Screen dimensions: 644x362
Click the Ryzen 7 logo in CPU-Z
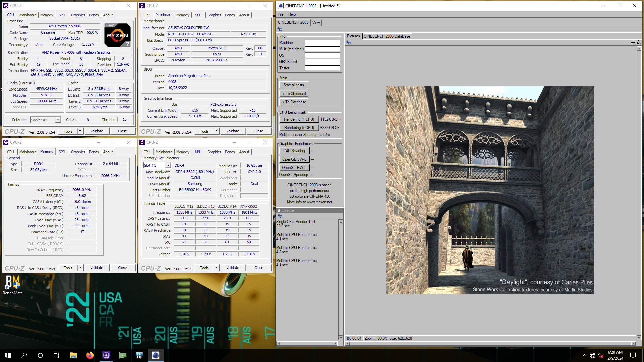click(117, 35)
